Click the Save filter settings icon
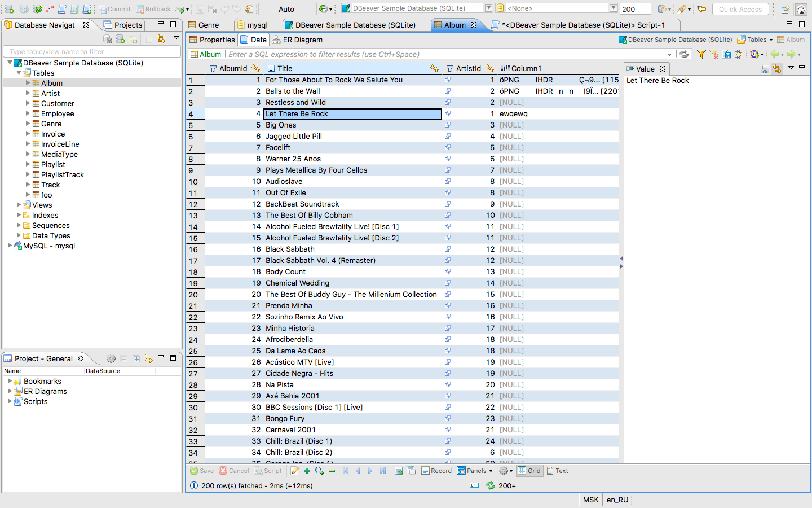Image resolution: width=812 pixels, height=508 pixels. pos(726,54)
